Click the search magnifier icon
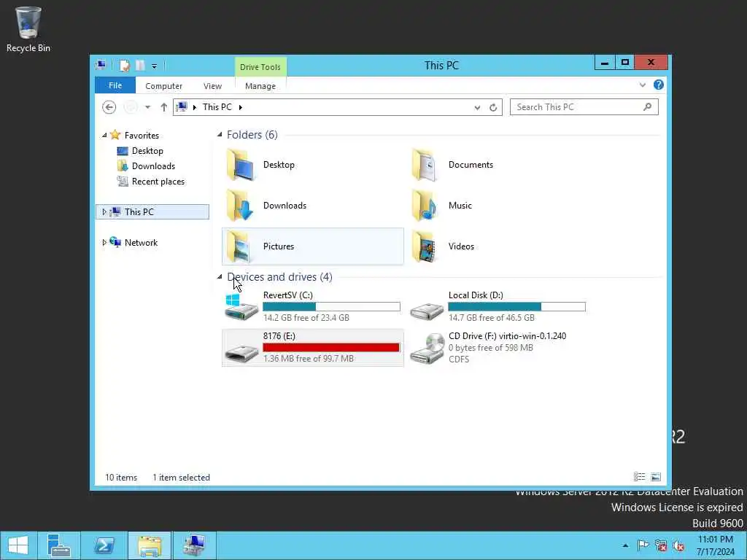This screenshot has width=747, height=560. click(x=647, y=107)
